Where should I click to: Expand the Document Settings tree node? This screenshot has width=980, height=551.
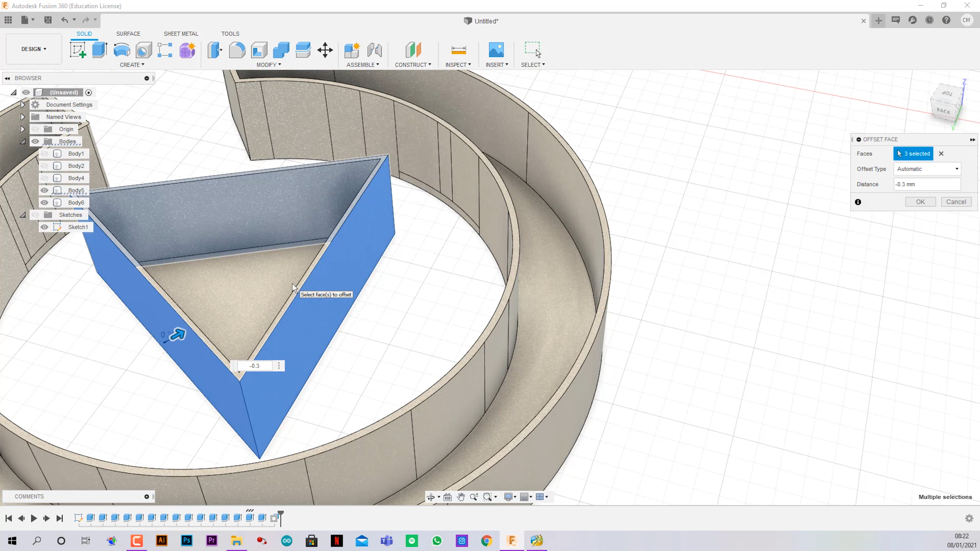click(22, 105)
